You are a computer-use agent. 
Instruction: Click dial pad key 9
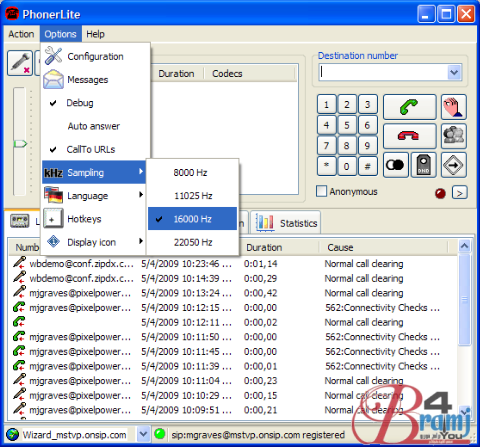pos(368,146)
